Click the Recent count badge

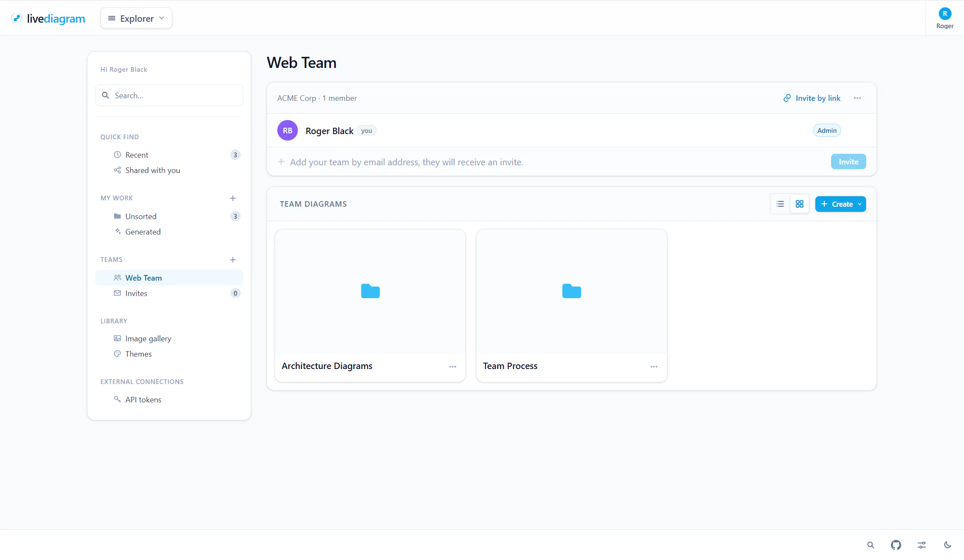coord(235,155)
